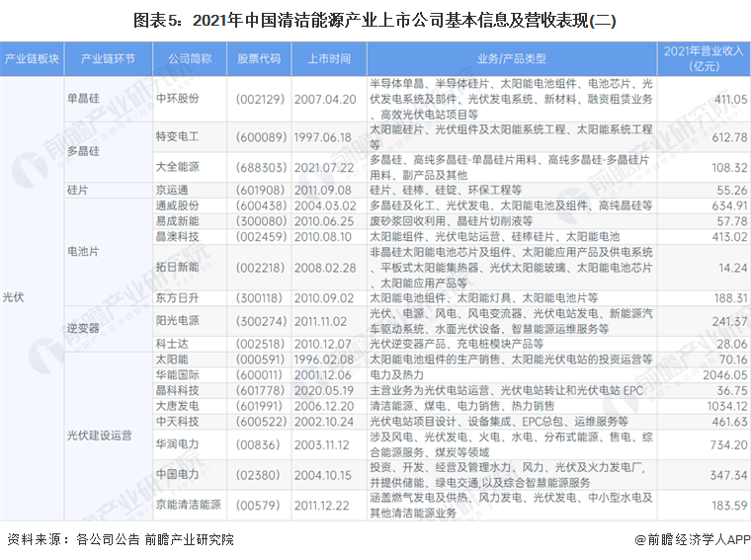Click revenue value 108.32
751x560 pixels.
[x=729, y=168]
